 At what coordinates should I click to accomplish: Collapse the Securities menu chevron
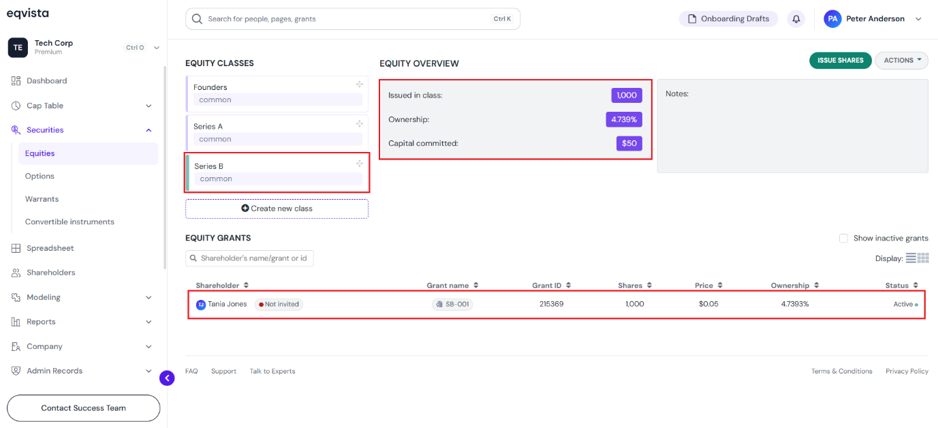click(x=149, y=130)
